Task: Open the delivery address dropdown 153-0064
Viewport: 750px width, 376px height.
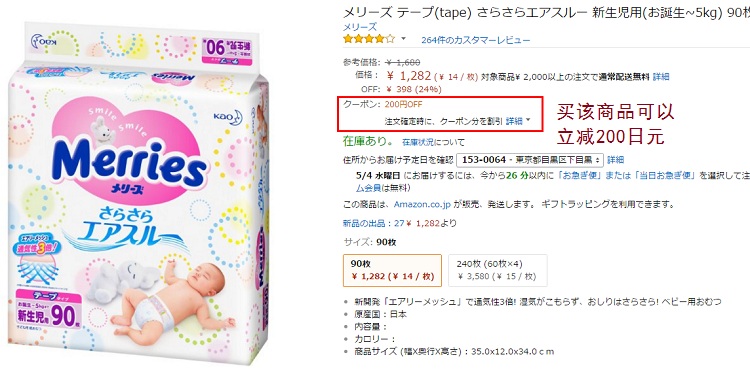Action: point(529,159)
